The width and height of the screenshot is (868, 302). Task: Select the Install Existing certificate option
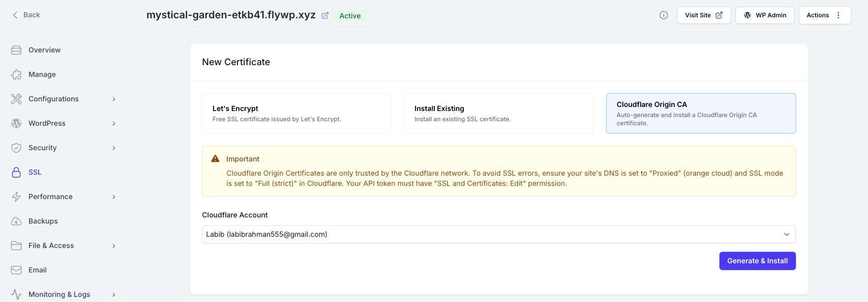point(499,114)
